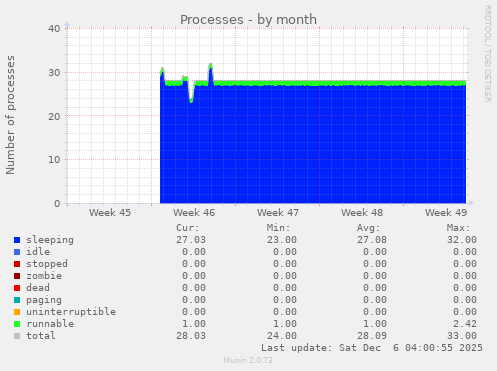Click the 'Max:' column header
The width and height of the screenshot is (497, 371).
click(458, 228)
